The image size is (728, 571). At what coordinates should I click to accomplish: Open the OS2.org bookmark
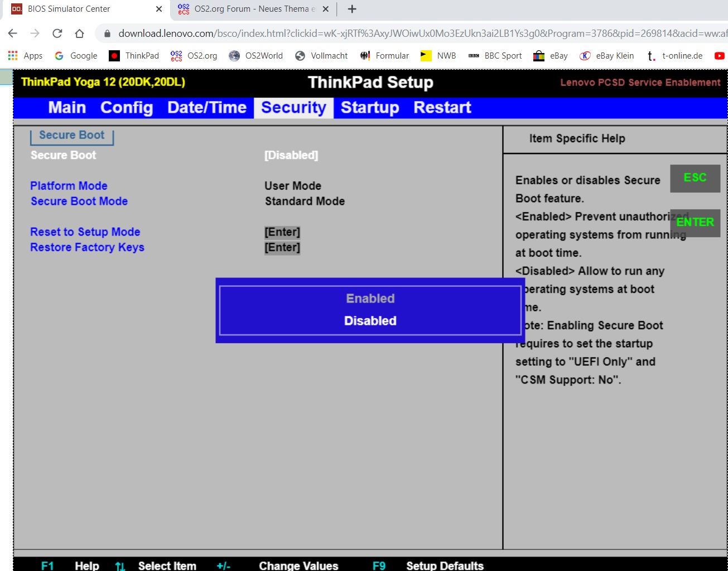[194, 56]
